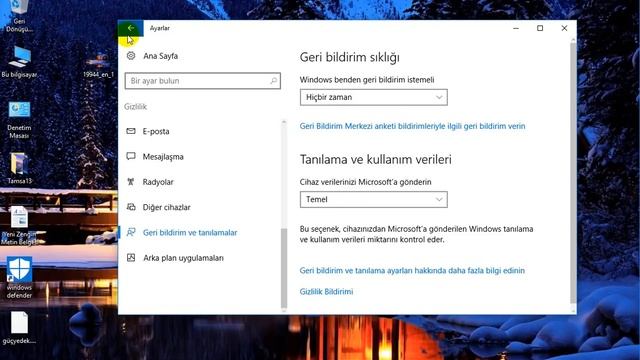Open daha fazla bilgi edinin link
The image size is (640, 360).
[x=412, y=270]
